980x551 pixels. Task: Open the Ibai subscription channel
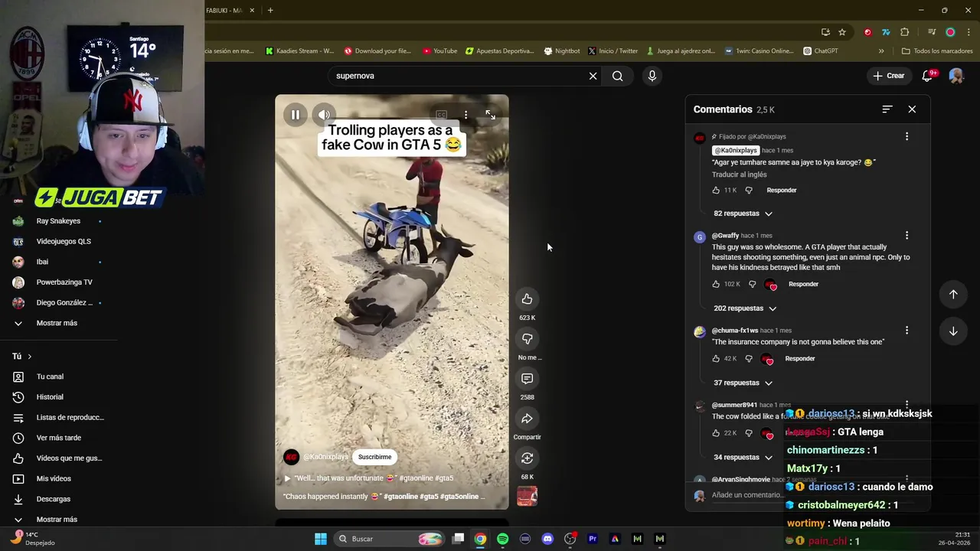(x=42, y=262)
